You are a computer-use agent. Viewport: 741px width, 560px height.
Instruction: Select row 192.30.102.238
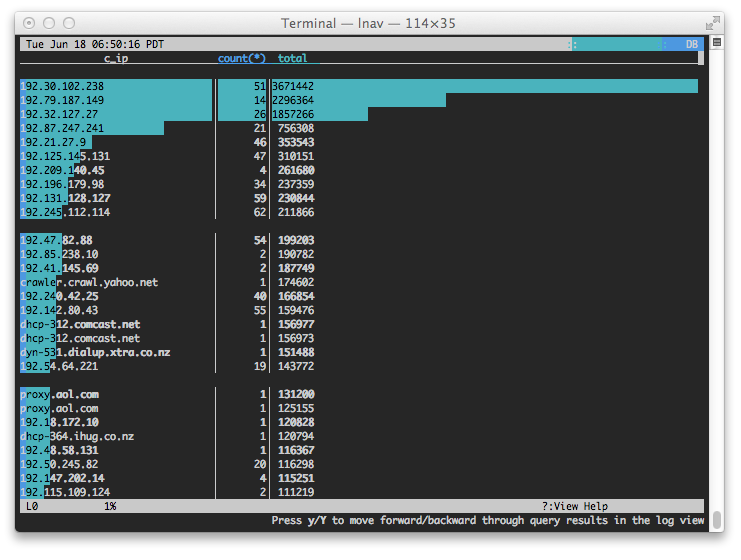point(359,86)
